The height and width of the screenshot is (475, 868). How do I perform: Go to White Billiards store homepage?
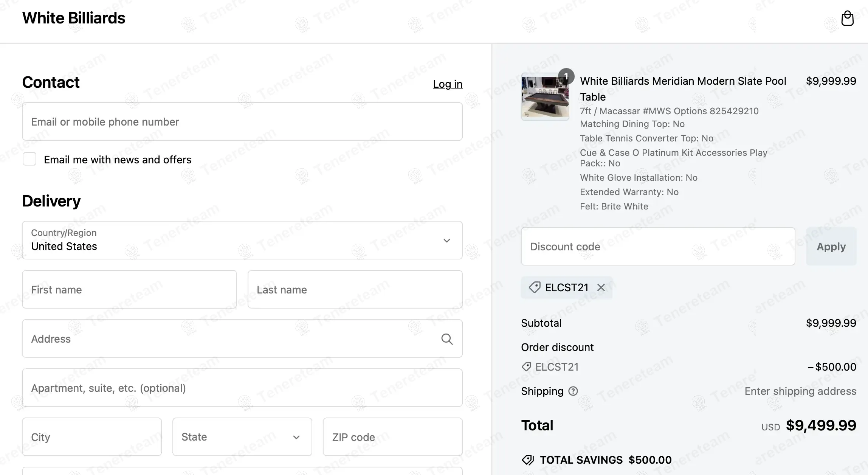(x=74, y=18)
